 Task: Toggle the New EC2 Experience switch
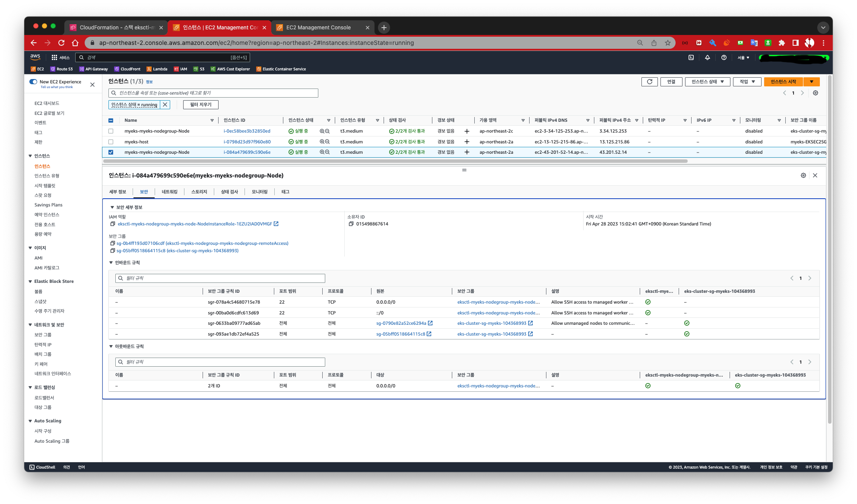[x=33, y=82]
